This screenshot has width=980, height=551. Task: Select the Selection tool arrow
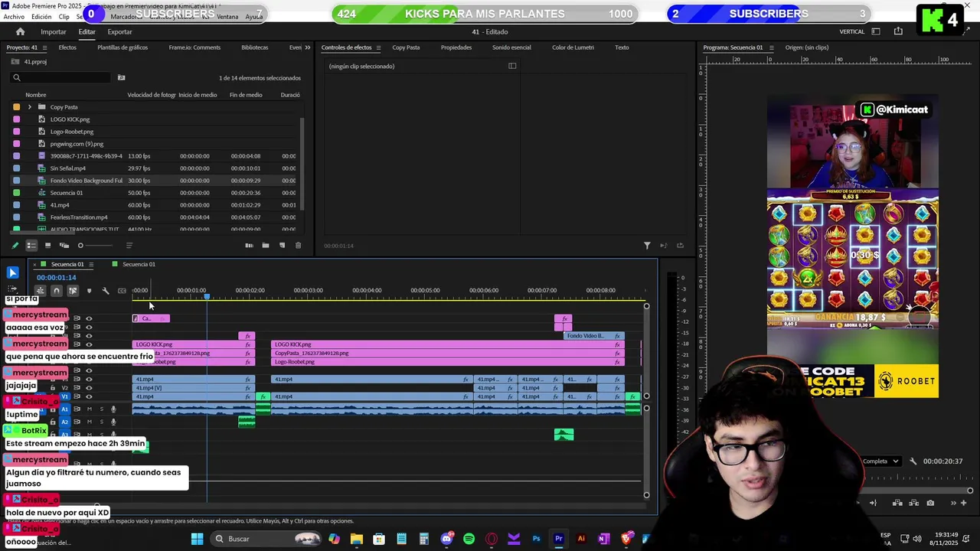point(13,272)
